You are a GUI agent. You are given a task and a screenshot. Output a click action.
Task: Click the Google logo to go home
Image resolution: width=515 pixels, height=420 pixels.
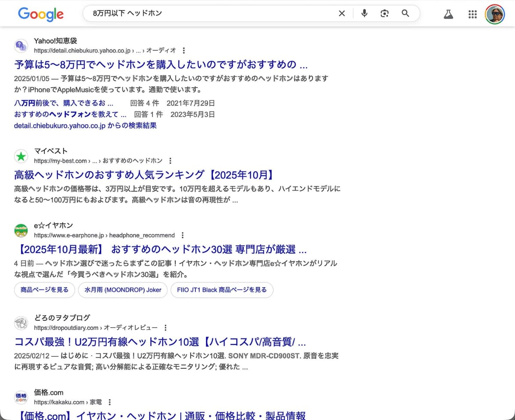pos(41,14)
